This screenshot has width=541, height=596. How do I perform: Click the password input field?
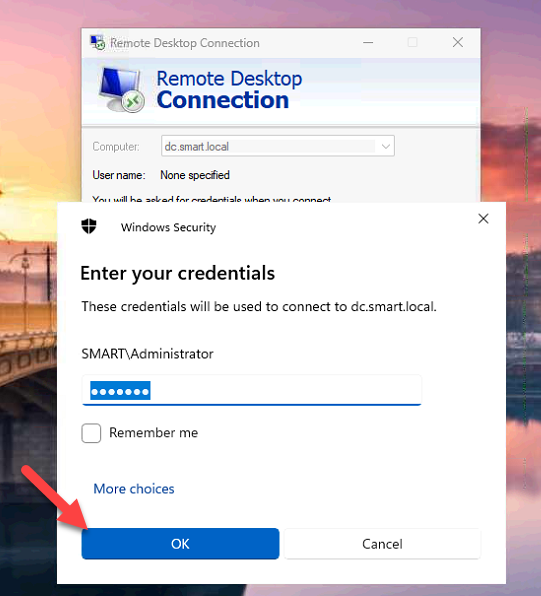[252, 390]
